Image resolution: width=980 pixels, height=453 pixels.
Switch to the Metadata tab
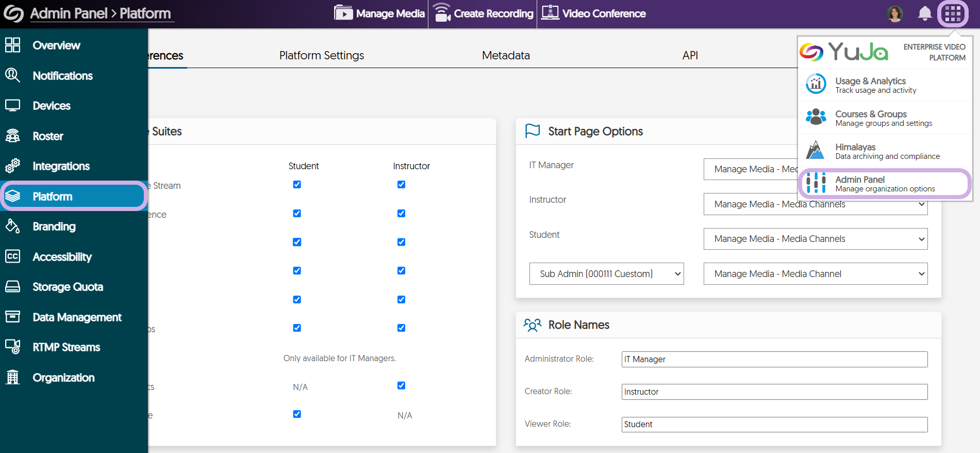pos(506,55)
